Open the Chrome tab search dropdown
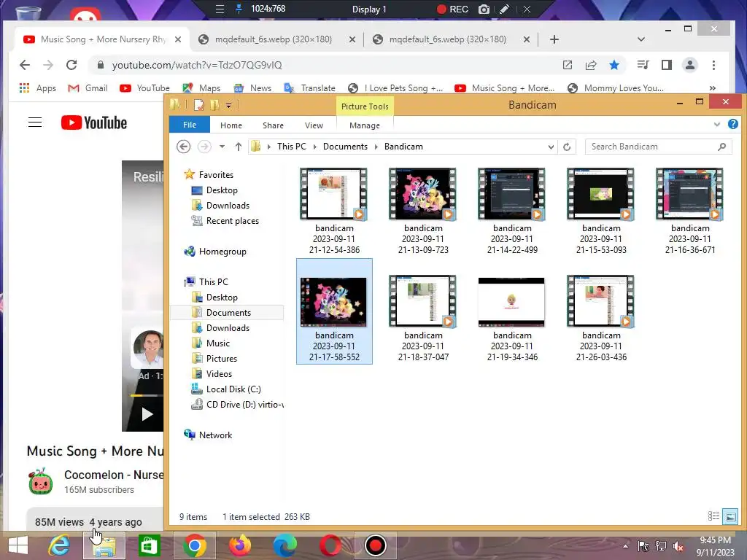This screenshot has width=747, height=560. point(641,39)
